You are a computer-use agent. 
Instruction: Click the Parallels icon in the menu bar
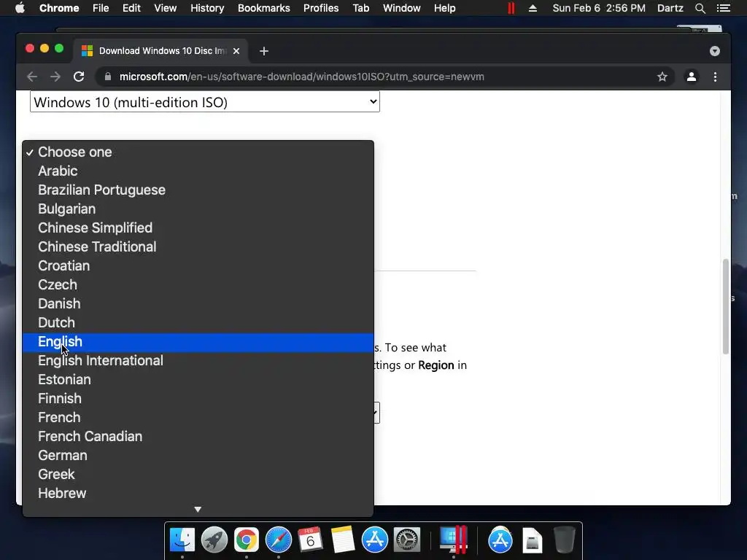pyautogui.click(x=511, y=8)
